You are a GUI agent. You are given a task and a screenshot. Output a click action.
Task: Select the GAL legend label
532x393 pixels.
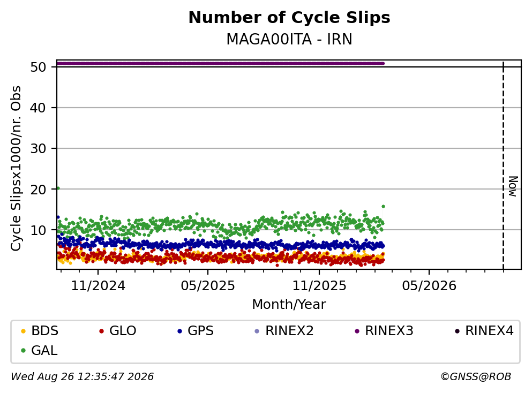tap(44, 351)
